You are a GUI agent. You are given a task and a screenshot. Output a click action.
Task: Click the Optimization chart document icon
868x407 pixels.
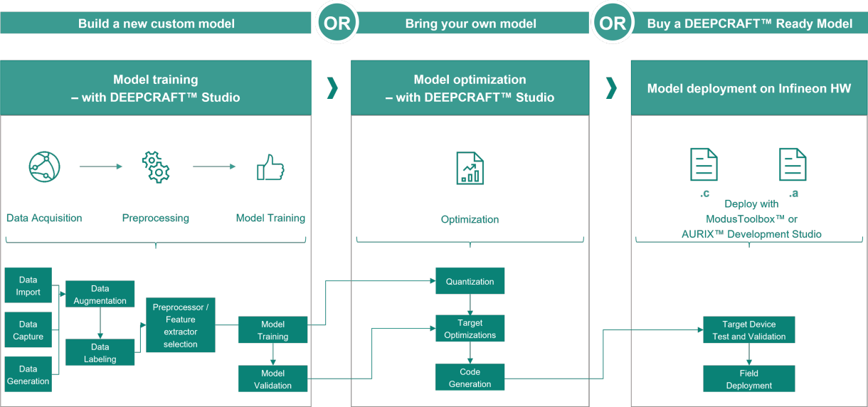point(470,168)
